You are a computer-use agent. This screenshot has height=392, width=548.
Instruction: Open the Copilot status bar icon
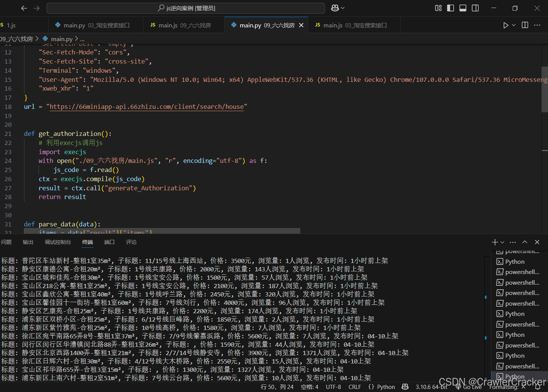pos(405,387)
